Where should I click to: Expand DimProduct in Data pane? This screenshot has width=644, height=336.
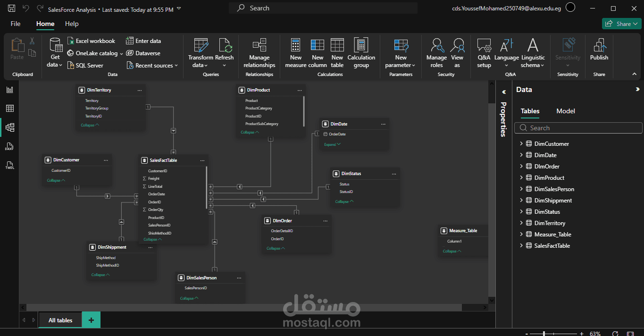tap(521, 177)
